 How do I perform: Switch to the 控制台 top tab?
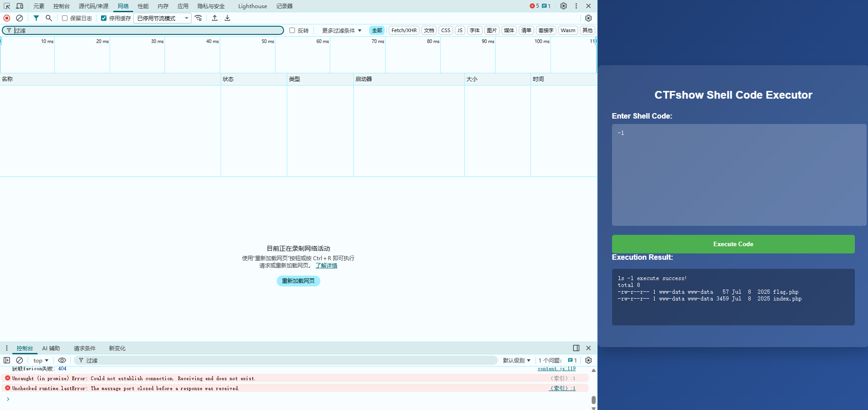click(62, 6)
